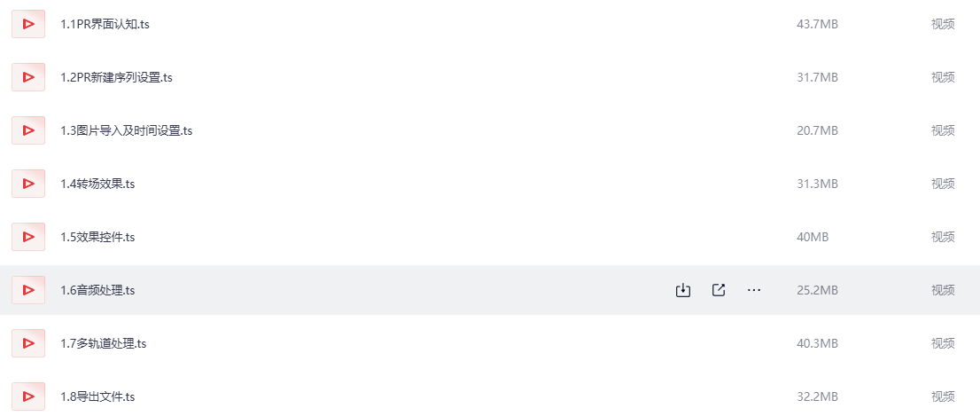The image size is (980, 416).
Task: Open the file 1.7多轨道处理.ts
Action: click(x=103, y=343)
